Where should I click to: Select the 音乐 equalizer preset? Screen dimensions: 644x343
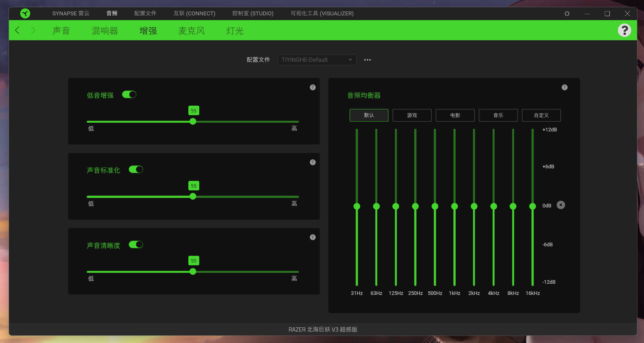tap(498, 115)
